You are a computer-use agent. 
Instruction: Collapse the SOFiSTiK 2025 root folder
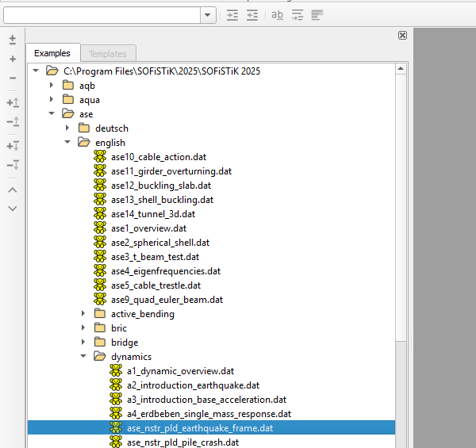point(36,71)
